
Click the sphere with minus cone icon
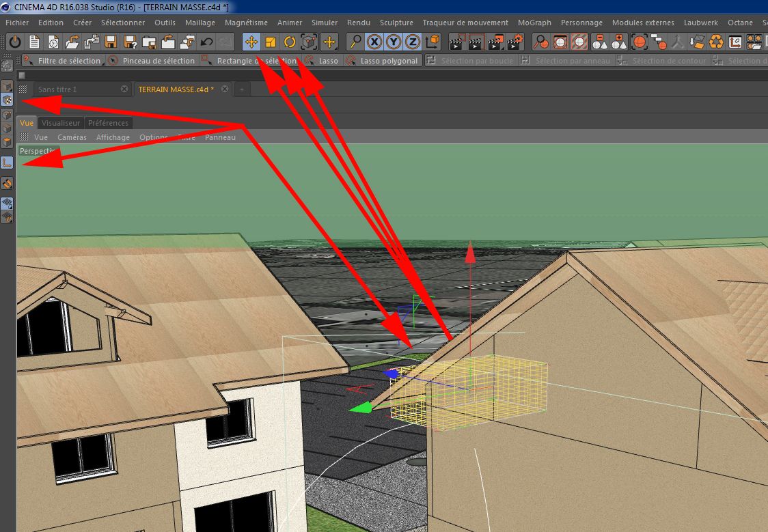(x=599, y=42)
